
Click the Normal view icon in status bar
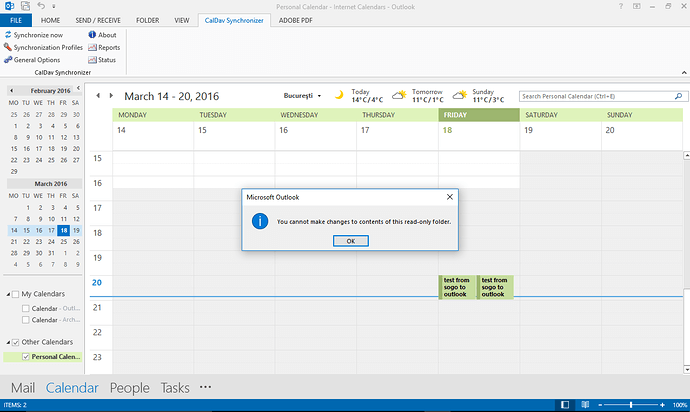565,405
